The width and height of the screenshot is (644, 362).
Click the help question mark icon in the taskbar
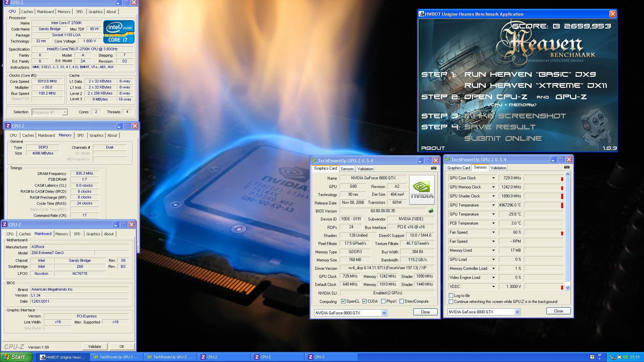point(592,357)
